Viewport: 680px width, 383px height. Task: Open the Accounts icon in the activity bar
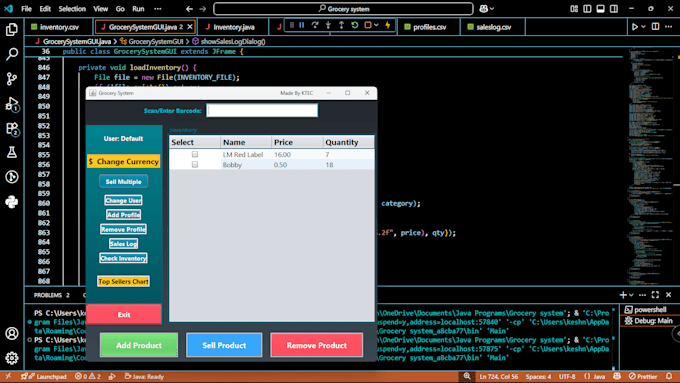pyautogui.click(x=12, y=333)
